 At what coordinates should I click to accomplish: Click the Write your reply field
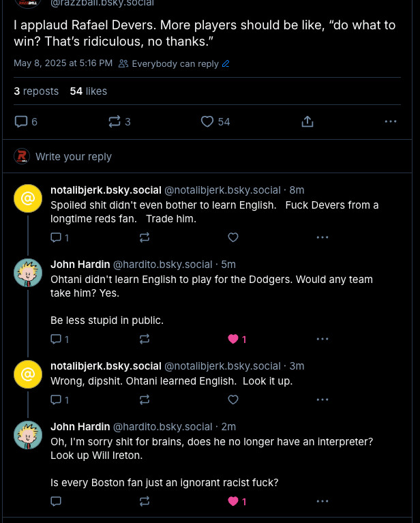pyautogui.click(x=74, y=156)
